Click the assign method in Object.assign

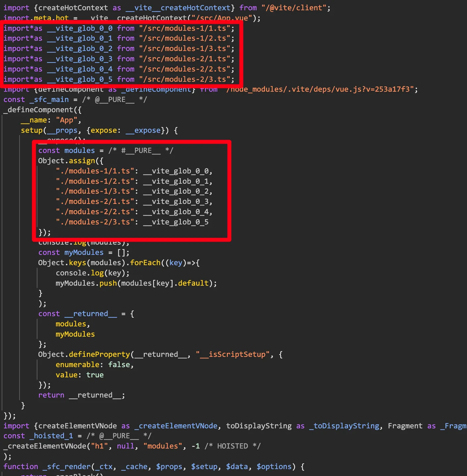tap(82, 161)
